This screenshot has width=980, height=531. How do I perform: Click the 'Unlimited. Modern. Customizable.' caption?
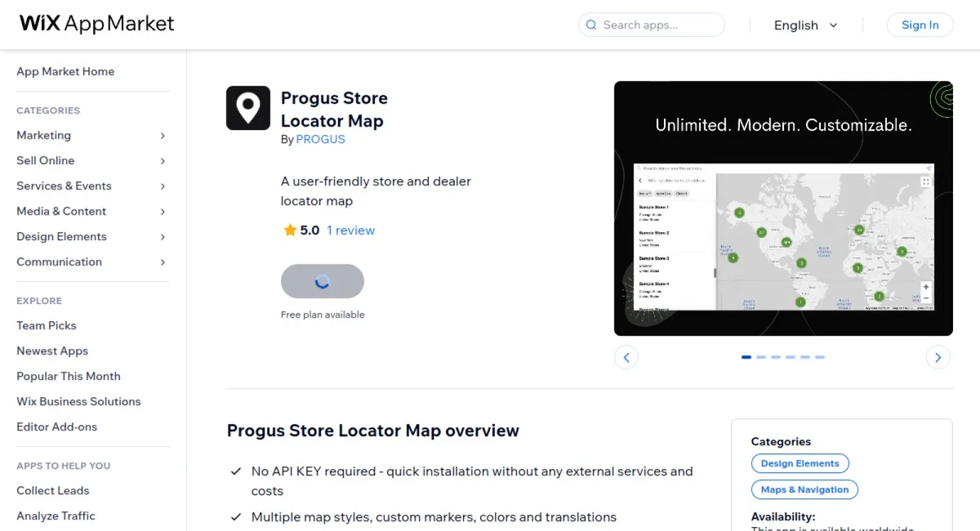click(x=783, y=126)
